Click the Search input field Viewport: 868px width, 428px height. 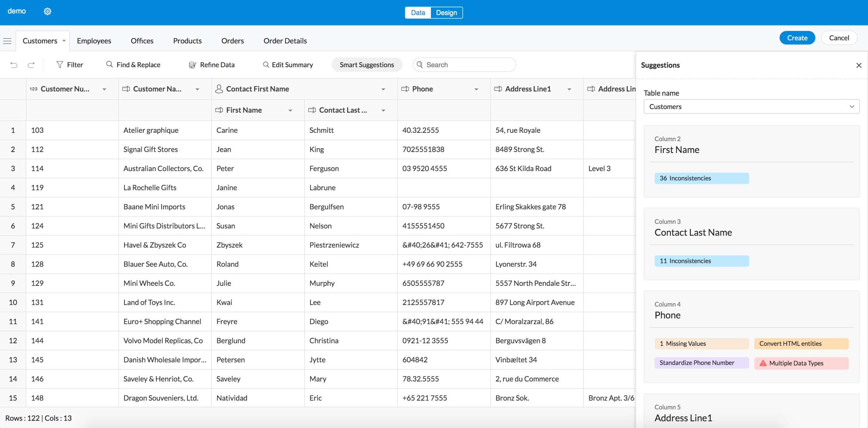(468, 65)
